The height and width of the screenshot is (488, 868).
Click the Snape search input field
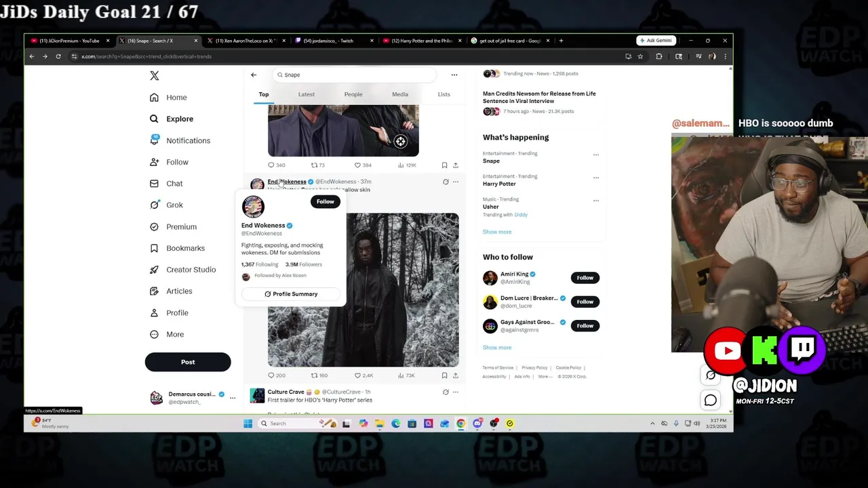[356, 75]
